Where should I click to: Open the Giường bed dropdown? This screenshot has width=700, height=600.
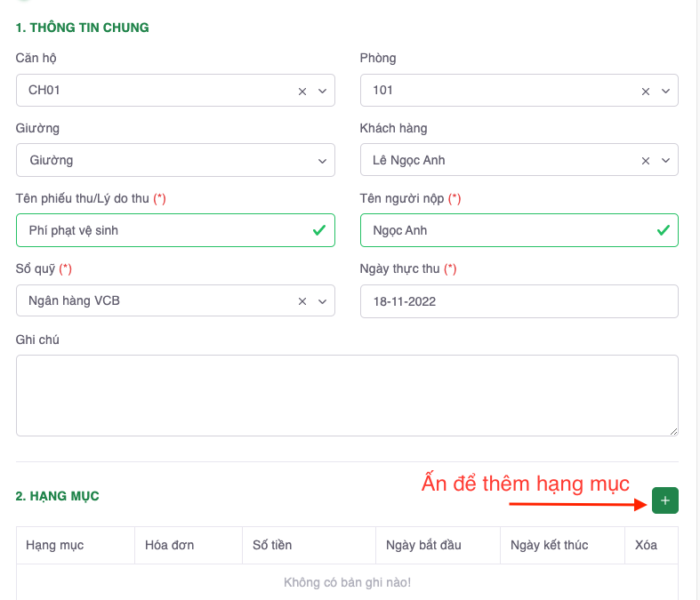(x=175, y=161)
